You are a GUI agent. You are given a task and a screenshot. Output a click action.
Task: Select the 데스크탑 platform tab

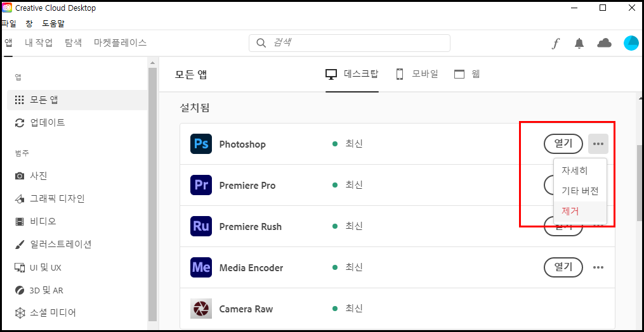[352, 74]
